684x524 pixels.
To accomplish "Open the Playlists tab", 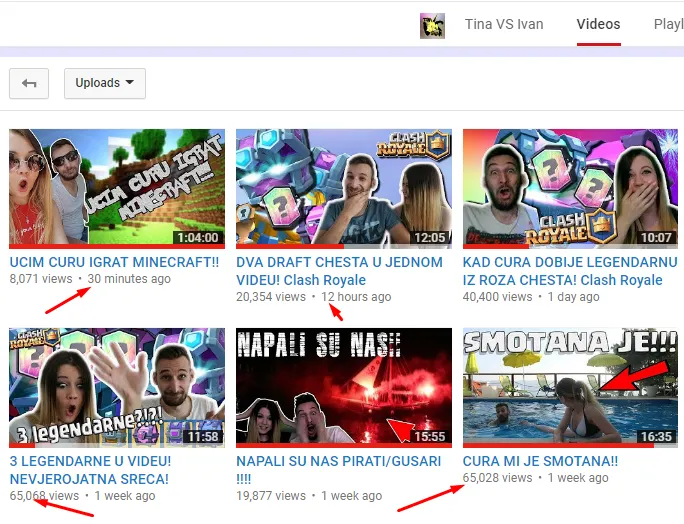I will tap(667, 24).
